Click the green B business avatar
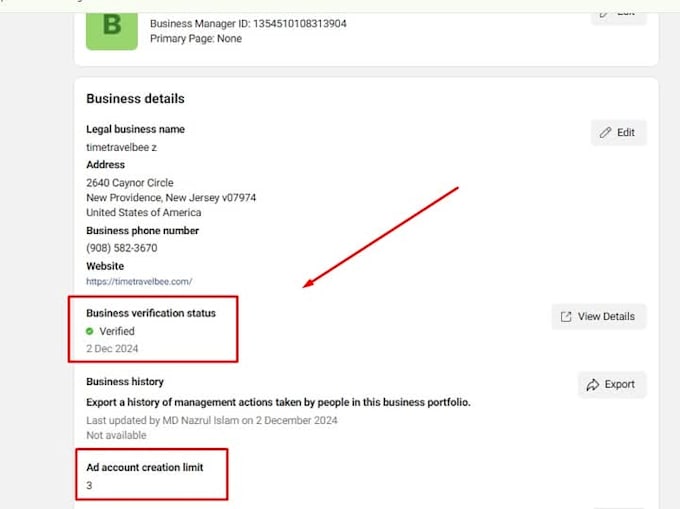 click(112, 24)
